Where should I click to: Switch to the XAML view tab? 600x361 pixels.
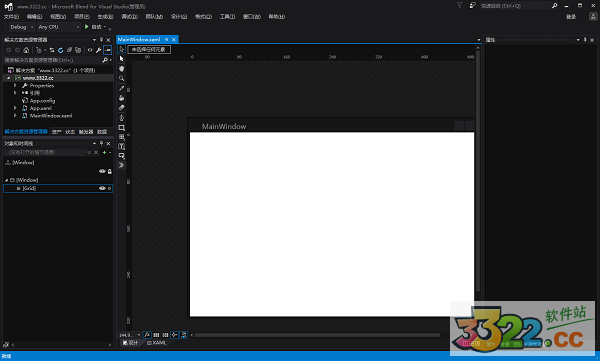[157, 343]
